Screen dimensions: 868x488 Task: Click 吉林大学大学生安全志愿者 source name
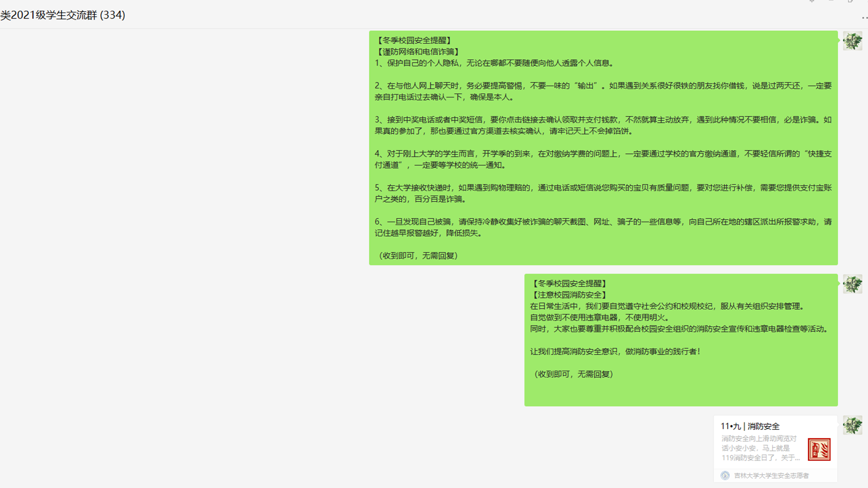771,476
